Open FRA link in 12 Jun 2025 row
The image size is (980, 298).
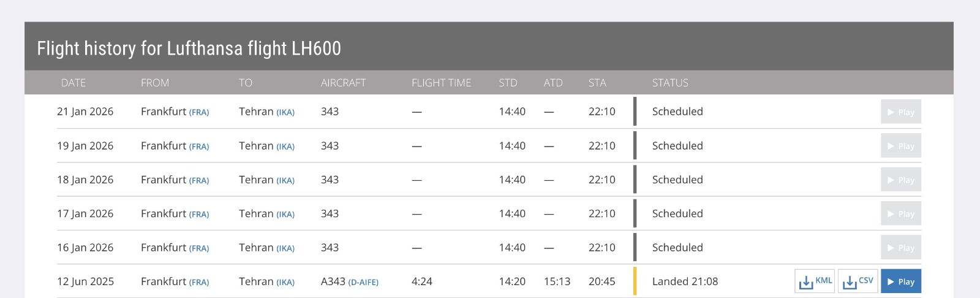click(199, 283)
